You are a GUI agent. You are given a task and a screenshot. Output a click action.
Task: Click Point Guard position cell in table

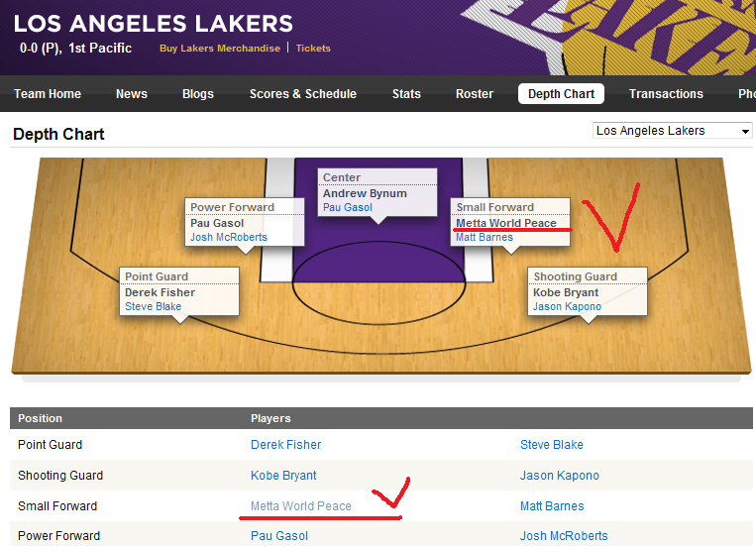(x=51, y=445)
